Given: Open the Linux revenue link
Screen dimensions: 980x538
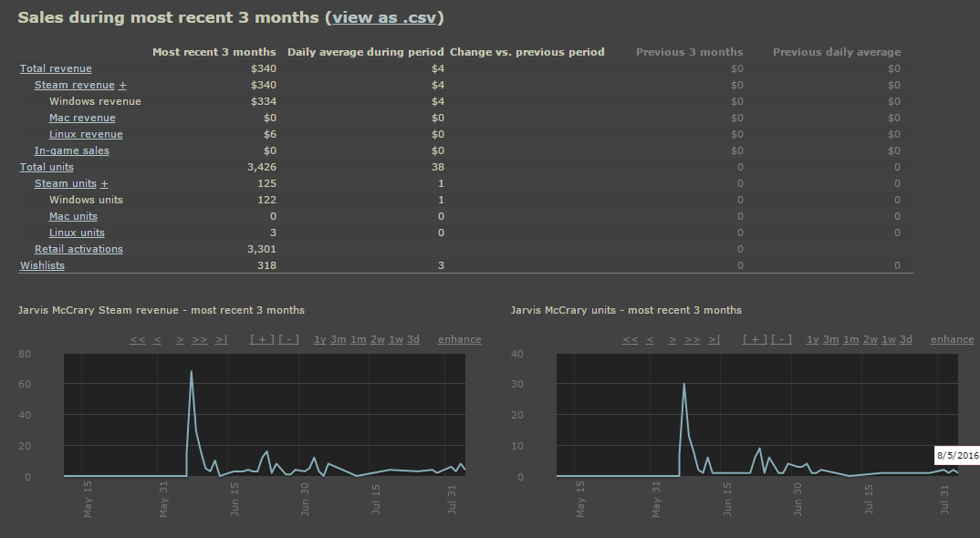Looking at the screenshot, I should click(x=87, y=134).
